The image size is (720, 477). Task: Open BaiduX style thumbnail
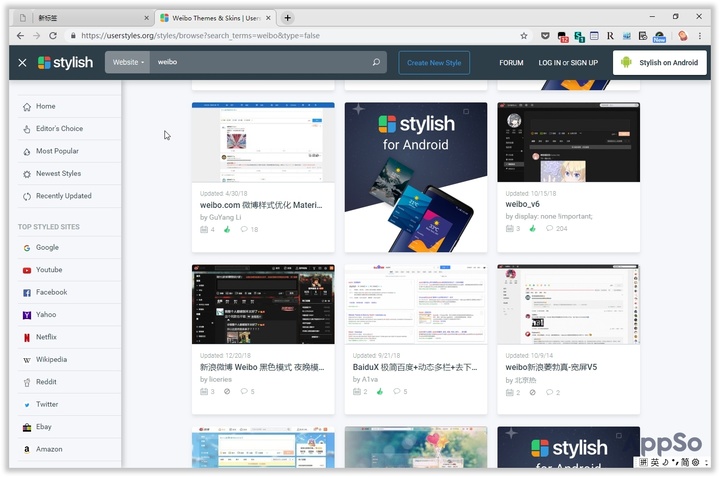coord(416,304)
